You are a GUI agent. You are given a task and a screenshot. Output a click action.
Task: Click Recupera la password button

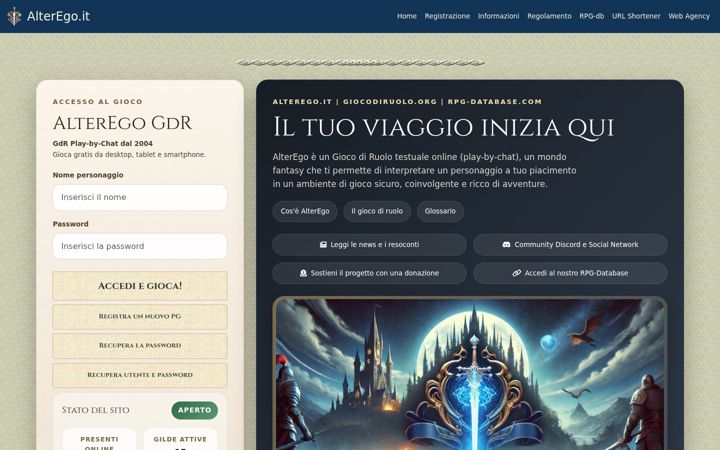140,345
